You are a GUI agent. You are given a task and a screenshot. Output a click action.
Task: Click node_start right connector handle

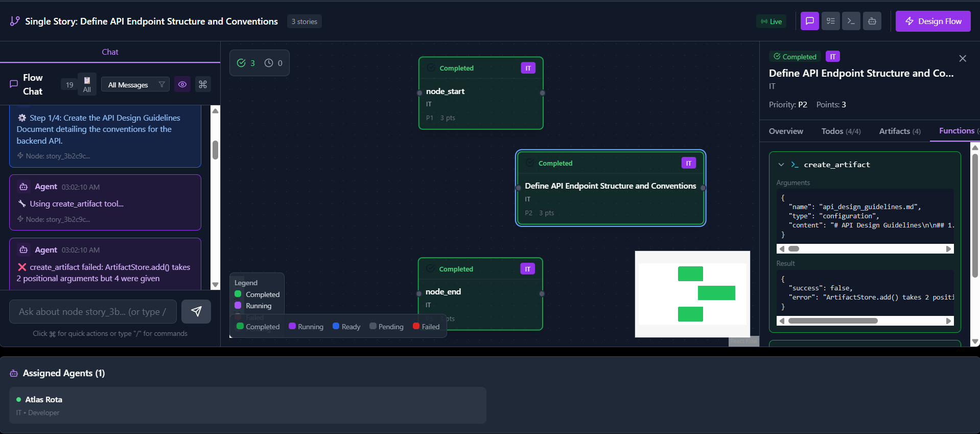[543, 93]
